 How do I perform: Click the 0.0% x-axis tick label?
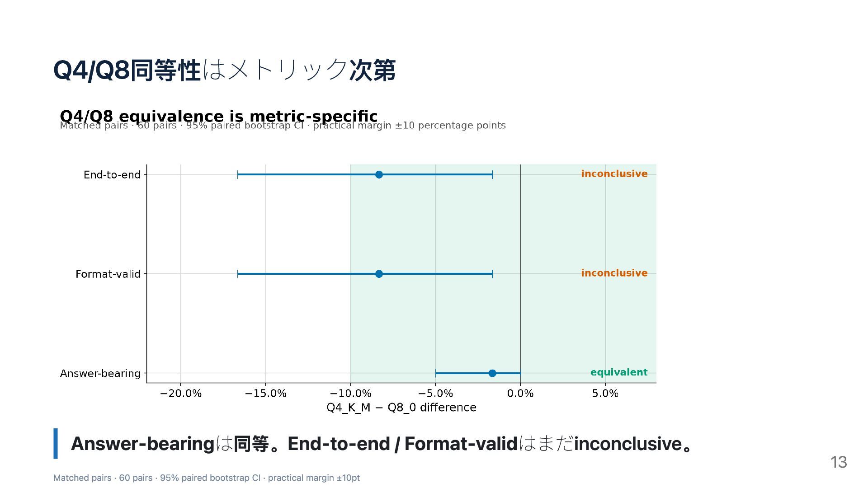520,394
